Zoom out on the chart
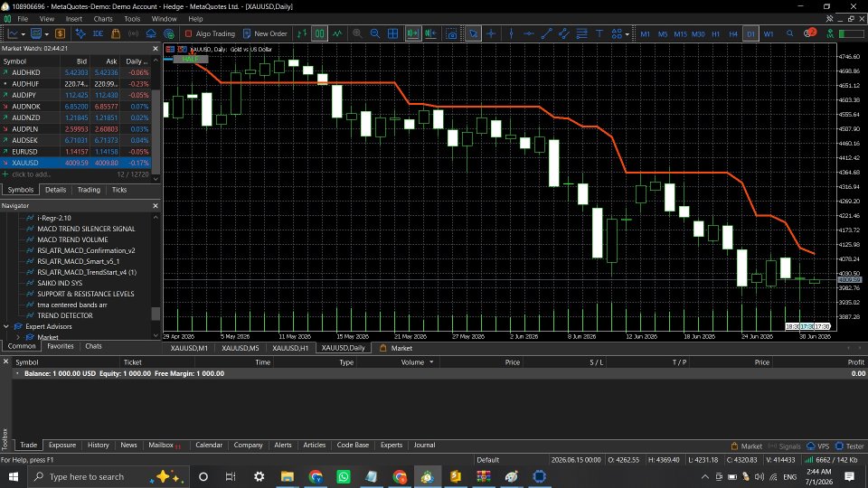Screen dimensions: 868x488 tap(374, 33)
